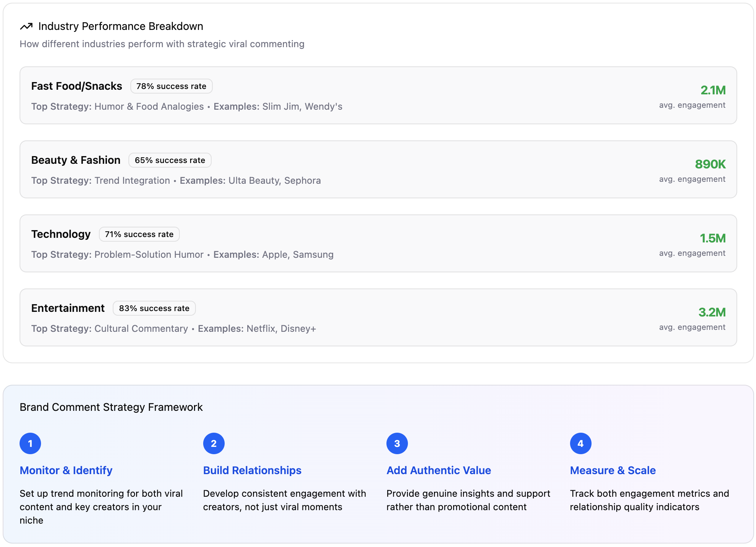Click the Entertainment industry title

68,308
